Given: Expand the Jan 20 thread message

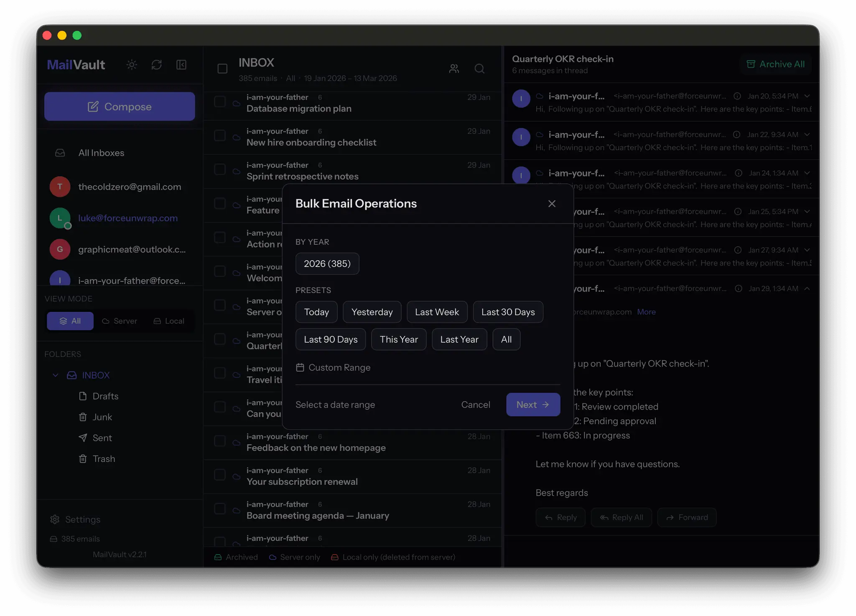Looking at the screenshot, I should 807,96.
